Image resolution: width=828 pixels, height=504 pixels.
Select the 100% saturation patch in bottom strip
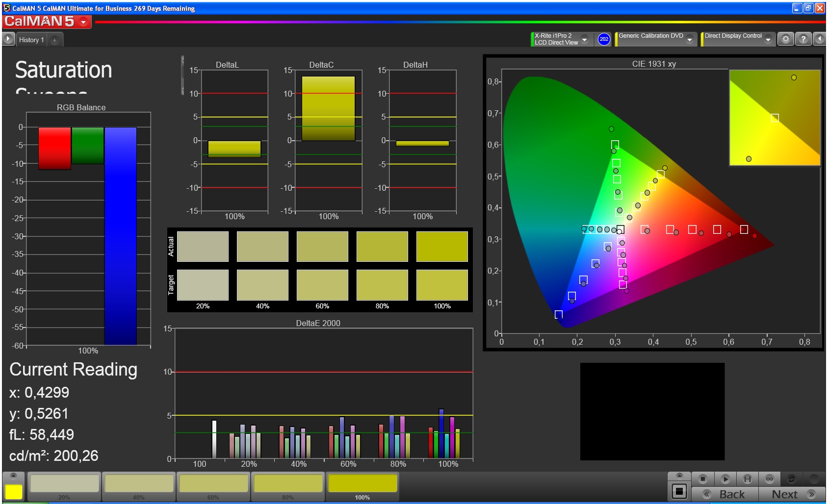click(x=362, y=484)
